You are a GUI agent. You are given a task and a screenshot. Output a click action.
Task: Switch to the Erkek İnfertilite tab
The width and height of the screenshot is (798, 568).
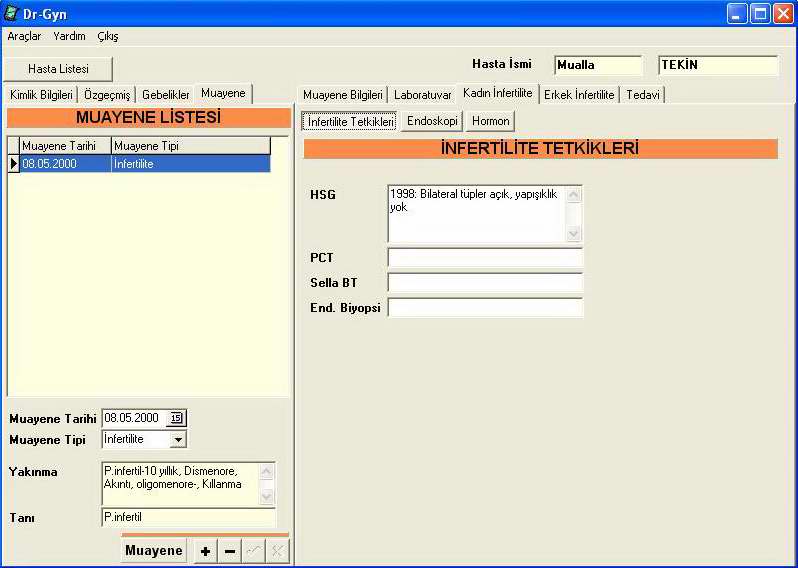579,95
